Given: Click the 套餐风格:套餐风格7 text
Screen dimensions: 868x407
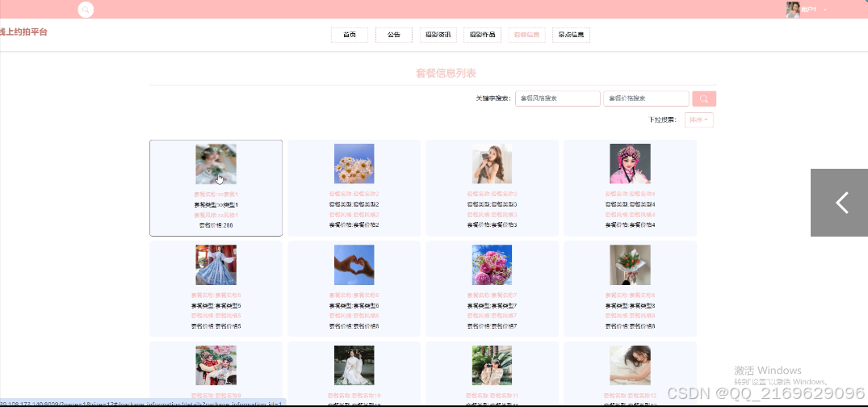Looking at the screenshot, I should 492,316.
